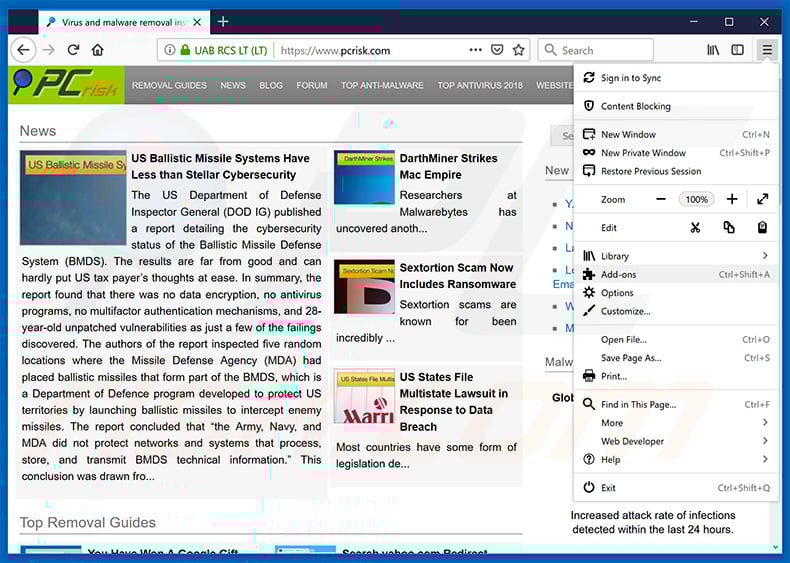Expand the Web Developer submenu

click(674, 441)
